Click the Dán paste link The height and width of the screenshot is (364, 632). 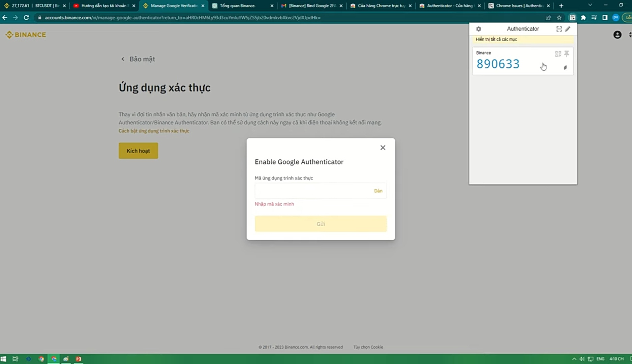pyautogui.click(x=378, y=191)
